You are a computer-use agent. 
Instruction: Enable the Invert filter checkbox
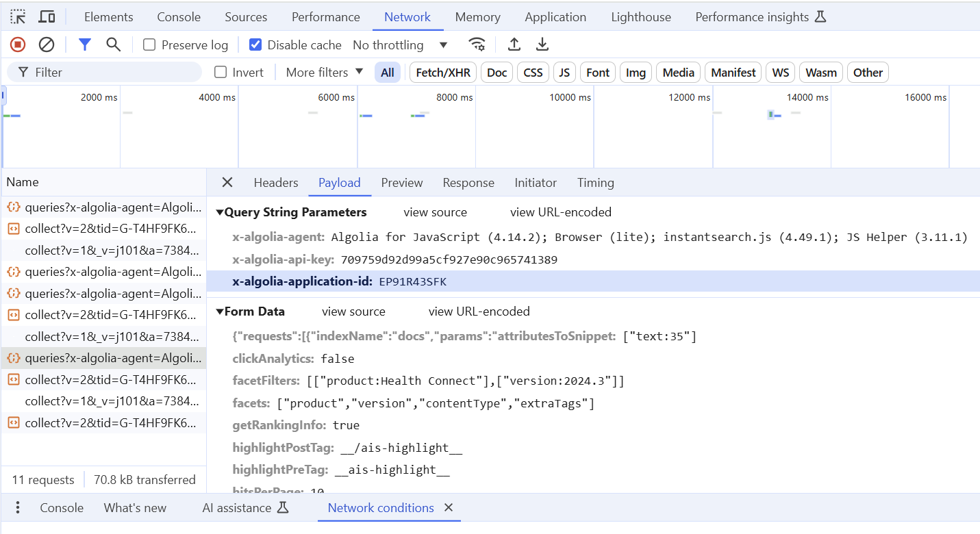tap(221, 72)
